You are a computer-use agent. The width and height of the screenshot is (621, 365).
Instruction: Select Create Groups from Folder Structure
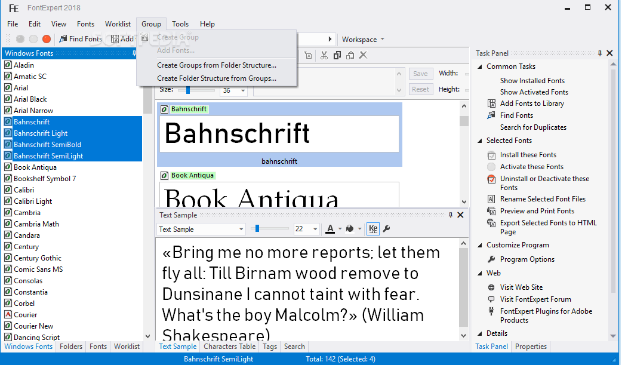(x=217, y=65)
